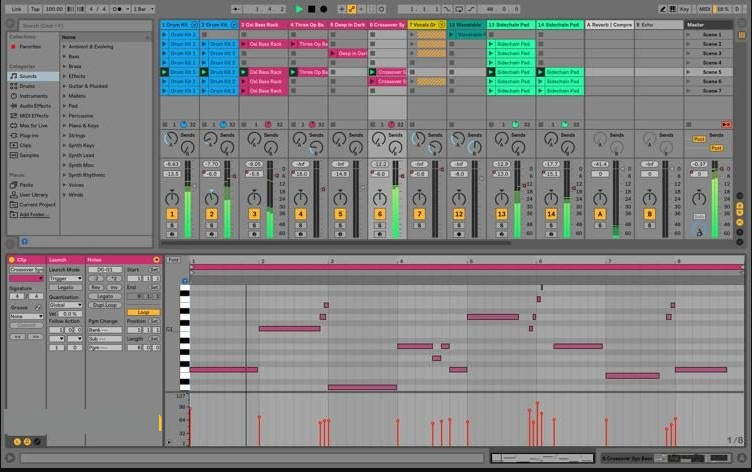
Task: Toggle the computer MIDI keyboard icon
Action: 673,9
